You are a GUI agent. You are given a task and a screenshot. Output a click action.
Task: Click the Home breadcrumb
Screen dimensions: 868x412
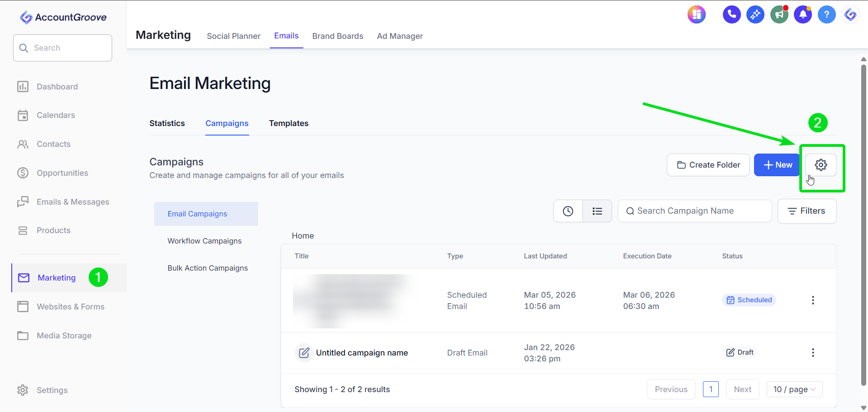303,236
